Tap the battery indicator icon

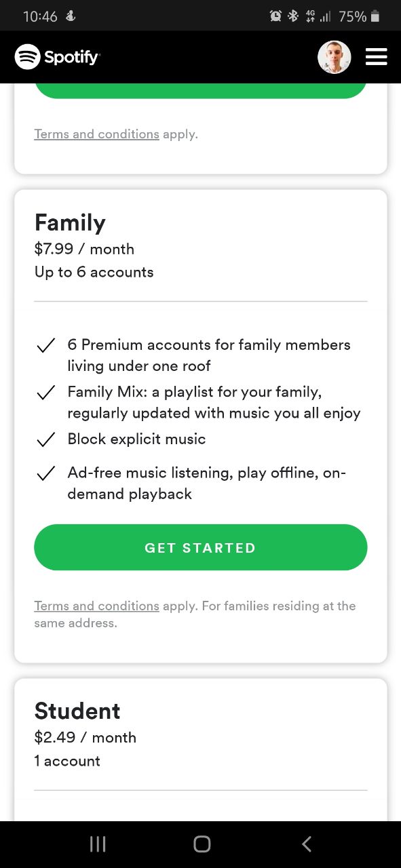375,16
